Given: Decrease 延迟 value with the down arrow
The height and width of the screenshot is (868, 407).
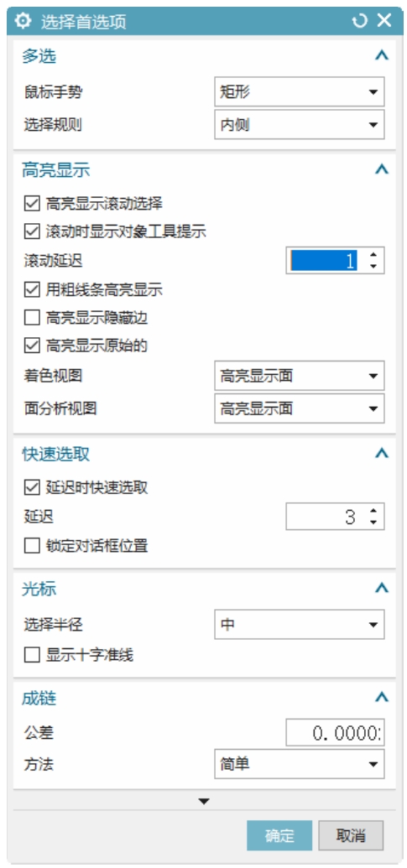Looking at the screenshot, I should [x=373, y=522].
